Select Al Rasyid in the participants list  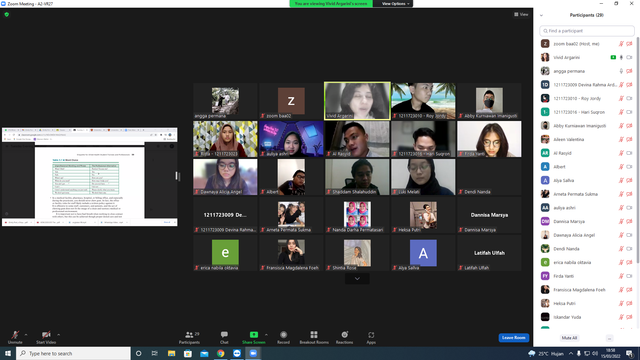pos(587,153)
